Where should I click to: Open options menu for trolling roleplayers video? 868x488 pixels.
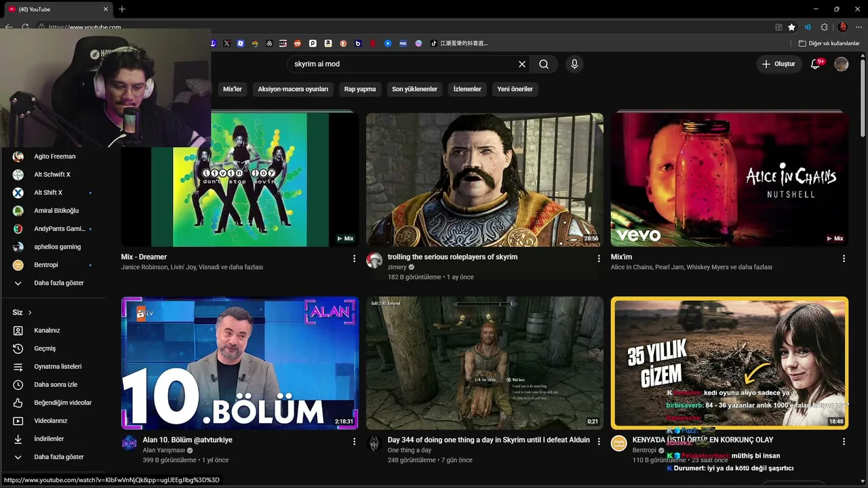point(599,258)
